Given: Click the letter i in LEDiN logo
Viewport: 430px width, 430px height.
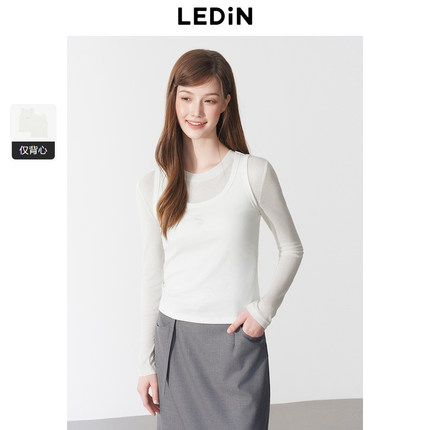Looking at the screenshot, I should (227, 17).
